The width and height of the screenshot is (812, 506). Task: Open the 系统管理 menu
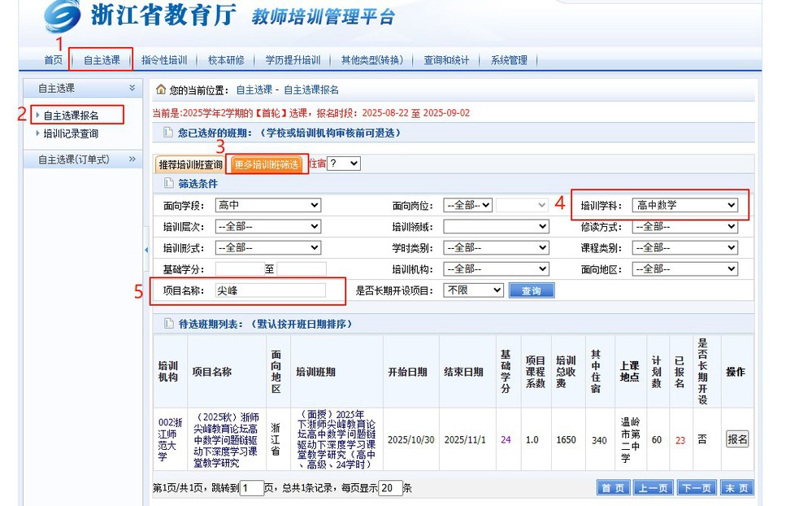509,60
